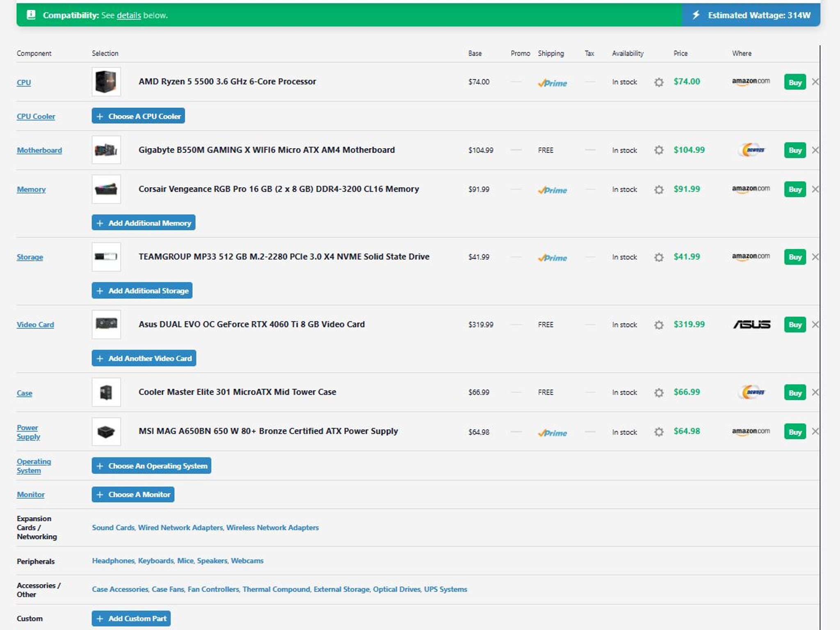
Task: Browse Headphones link
Action: [113, 561]
